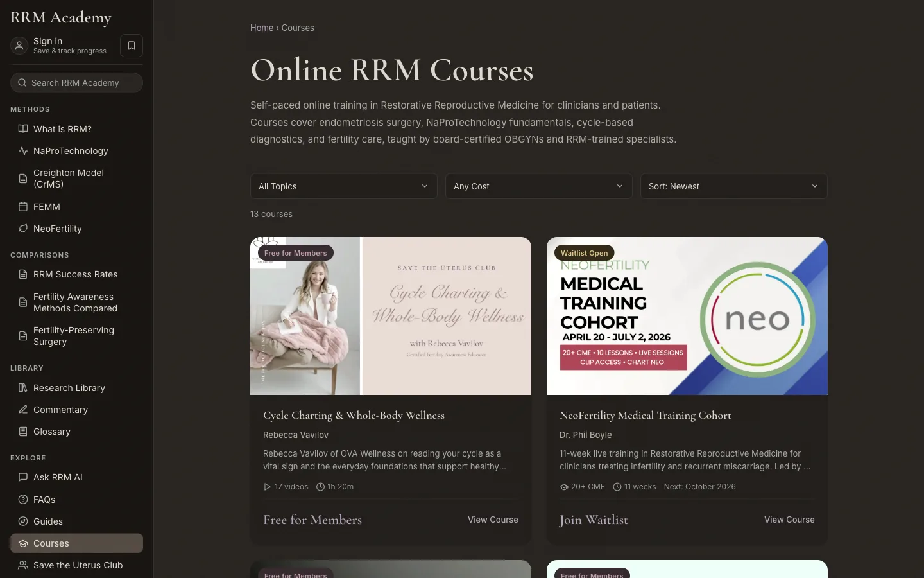Click the Free for Members price text

[x=312, y=520]
